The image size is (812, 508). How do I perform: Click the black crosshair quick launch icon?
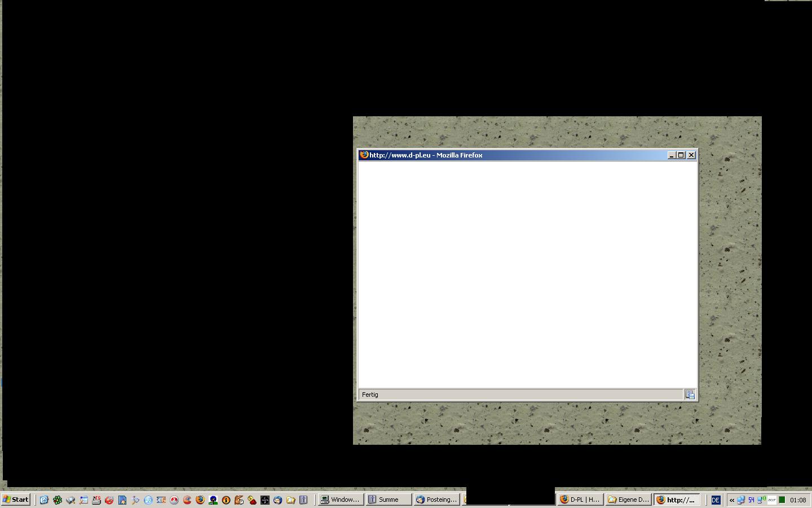[x=265, y=500]
